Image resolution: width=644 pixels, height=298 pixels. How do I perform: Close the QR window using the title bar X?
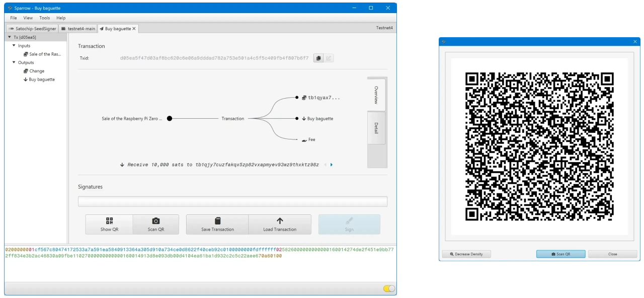pos(634,42)
